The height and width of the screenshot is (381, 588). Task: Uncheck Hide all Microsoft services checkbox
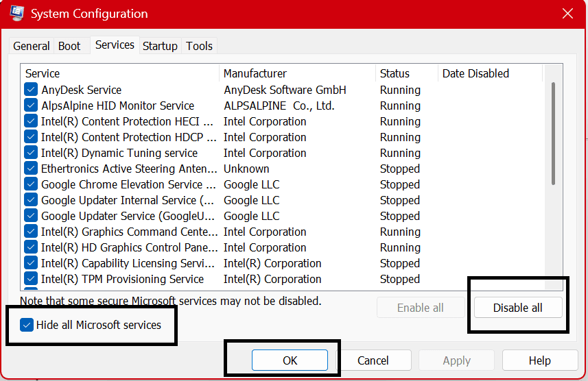click(x=27, y=325)
